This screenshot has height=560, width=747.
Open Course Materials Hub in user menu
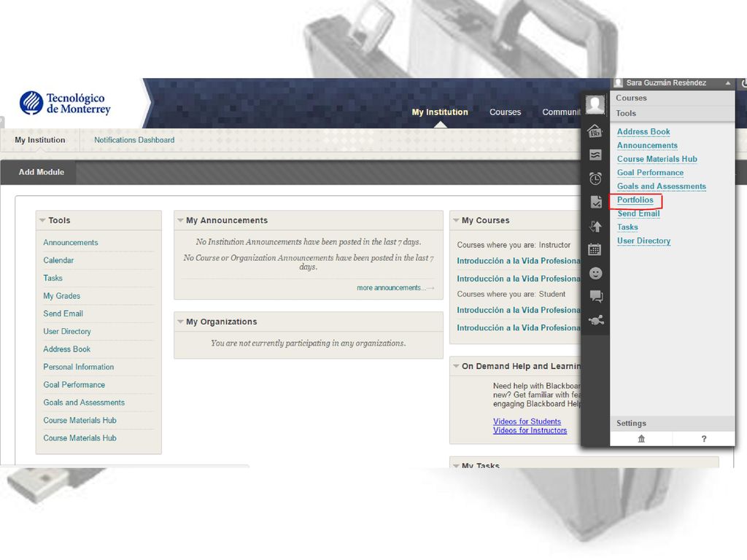click(657, 159)
